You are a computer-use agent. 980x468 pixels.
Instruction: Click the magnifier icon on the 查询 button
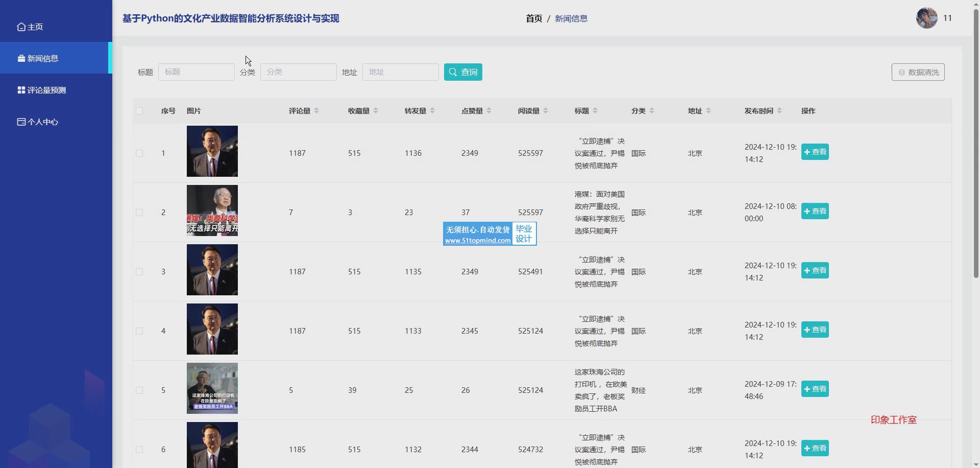(453, 73)
